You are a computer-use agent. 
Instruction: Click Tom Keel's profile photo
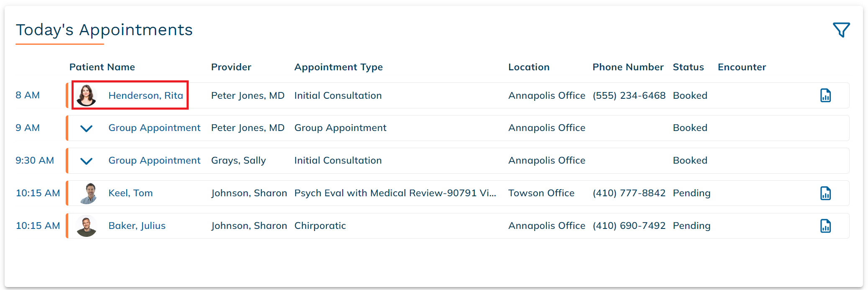coord(88,193)
